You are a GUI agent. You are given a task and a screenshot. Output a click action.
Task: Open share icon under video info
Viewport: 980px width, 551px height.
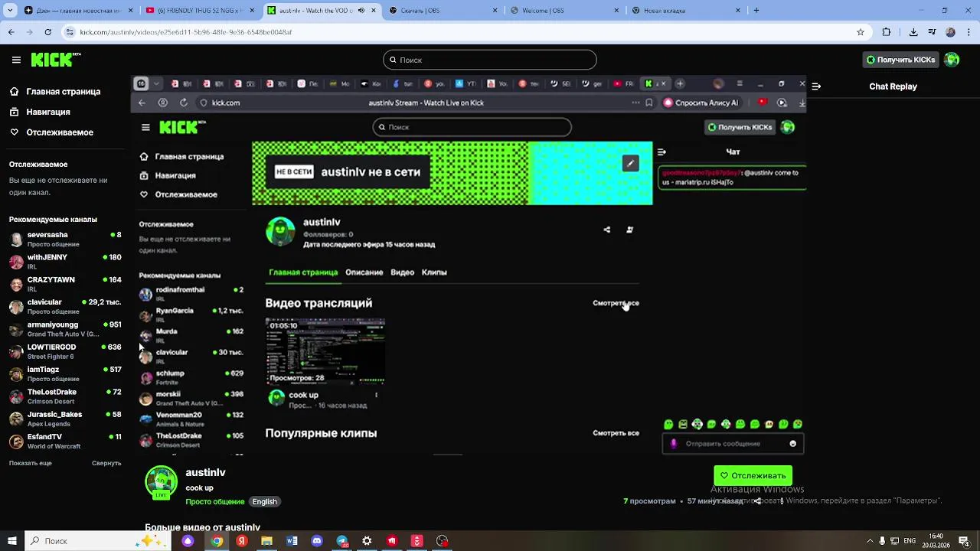(x=757, y=501)
